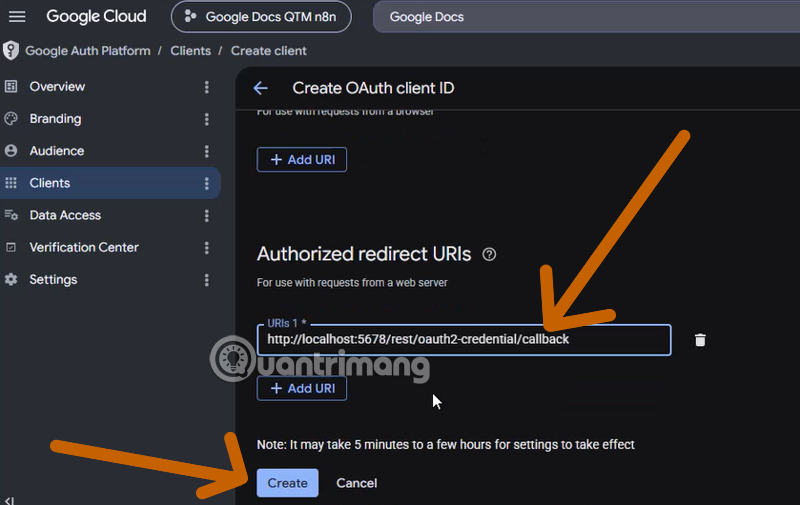Delete the URIs 1 entry
This screenshot has height=505, width=800.
tap(700, 340)
